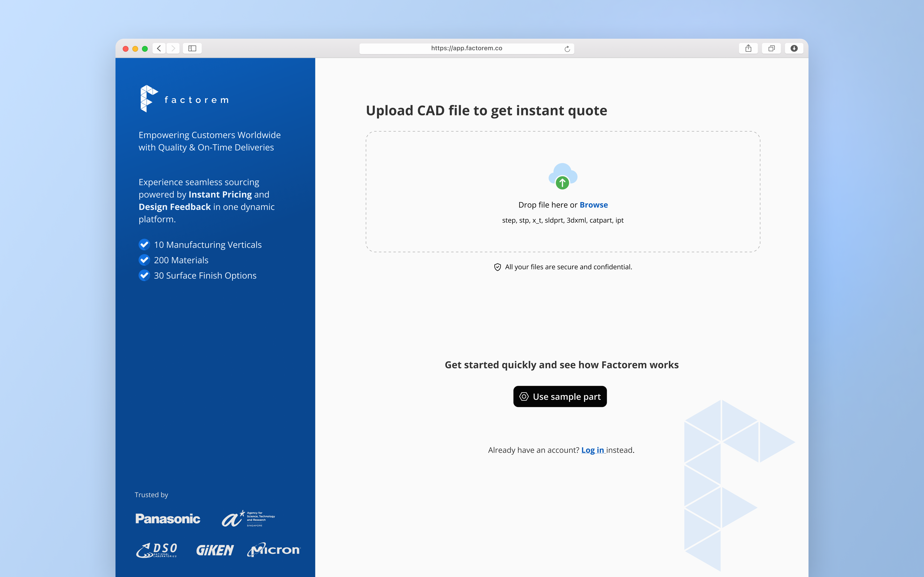Click the checkmark beside 200 Materials
The image size is (924, 577).
pyautogui.click(x=144, y=260)
